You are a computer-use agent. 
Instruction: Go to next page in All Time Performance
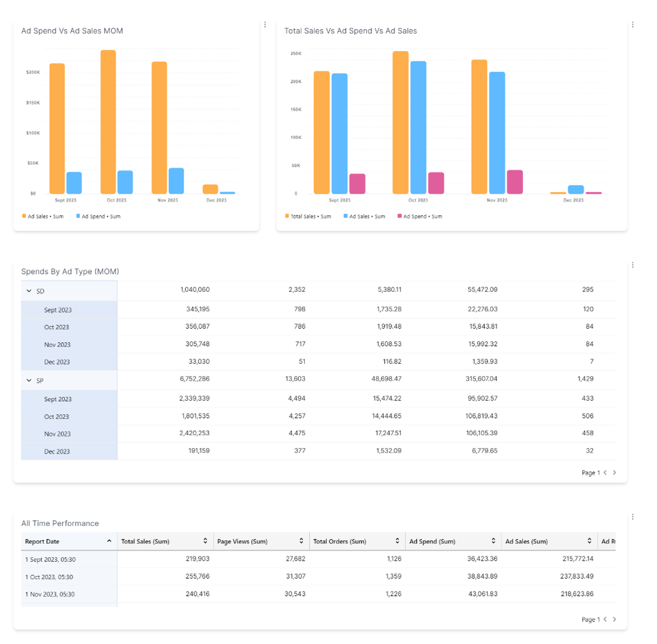click(x=614, y=619)
